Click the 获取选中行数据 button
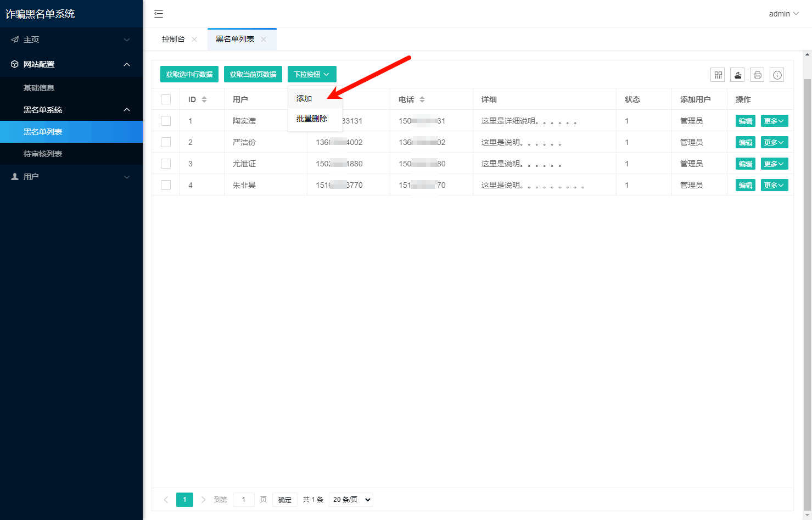This screenshot has width=812, height=520. point(189,74)
